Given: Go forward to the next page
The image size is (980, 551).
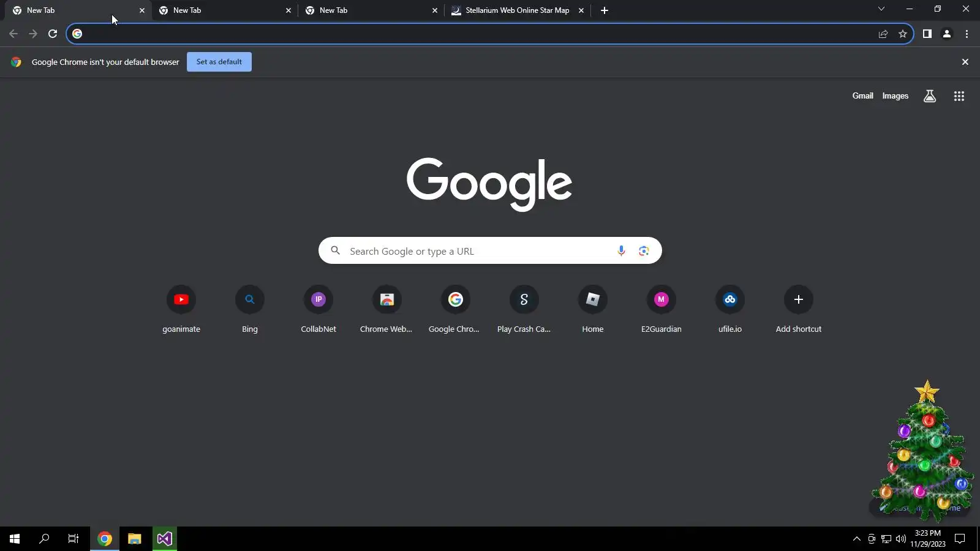Looking at the screenshot, I should 33,34.
